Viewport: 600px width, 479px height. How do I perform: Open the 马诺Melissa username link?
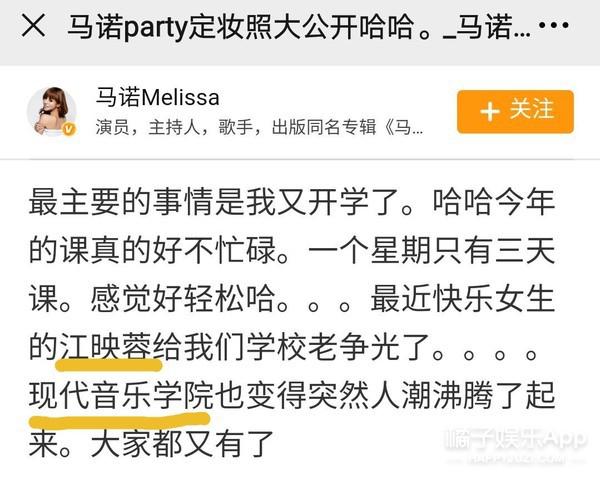click(157, 97)
